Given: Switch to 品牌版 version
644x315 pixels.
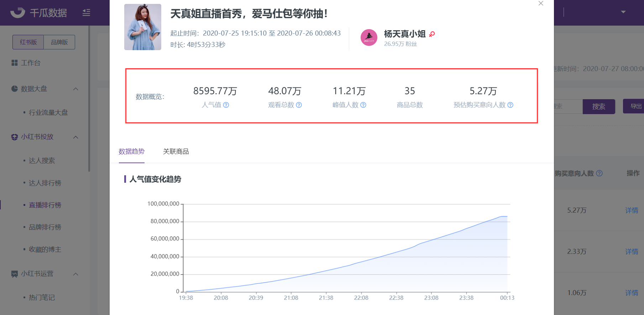Looking at the screenshot, I should click(x=59, y=42).
